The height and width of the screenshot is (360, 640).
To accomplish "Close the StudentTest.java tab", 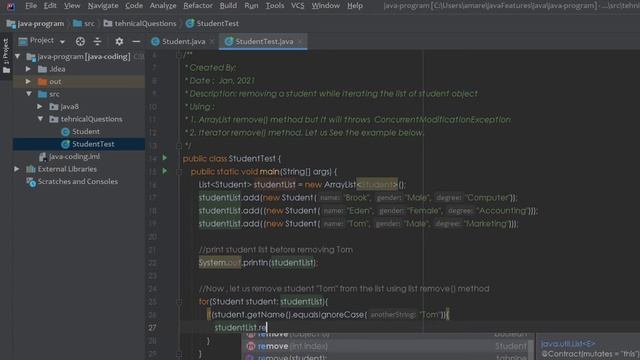I will click(x=300, y=42).
